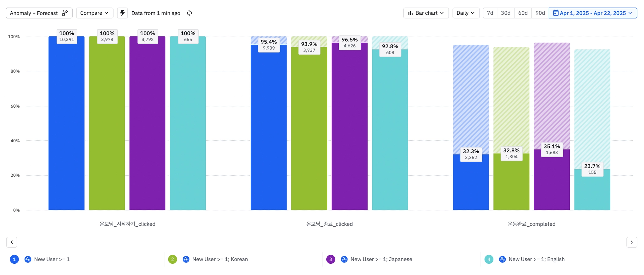The width and height of the screenshot is (644, 275).
Task: Click the Amplitude icon beside English segment
Action: coord(502,259)
